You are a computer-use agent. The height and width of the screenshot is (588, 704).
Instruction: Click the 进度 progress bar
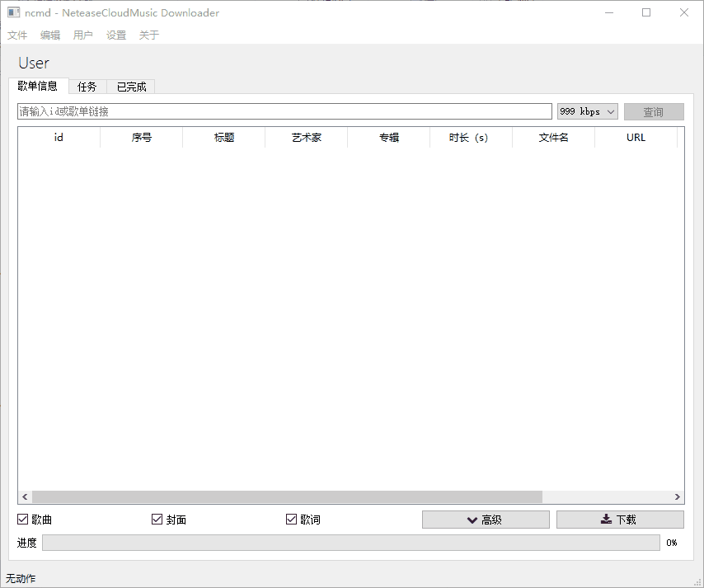pyautogui.click(x=350, y=543)
